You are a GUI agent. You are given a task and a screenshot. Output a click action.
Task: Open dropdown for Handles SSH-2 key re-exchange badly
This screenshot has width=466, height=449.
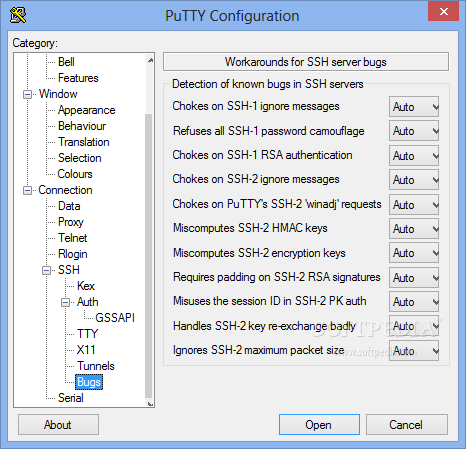click(414, 326)
